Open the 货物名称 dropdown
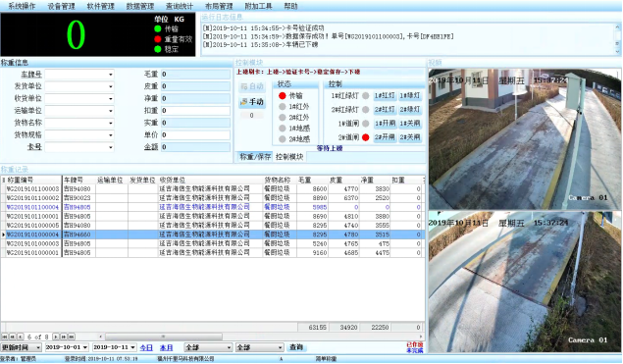 point(111,123)
